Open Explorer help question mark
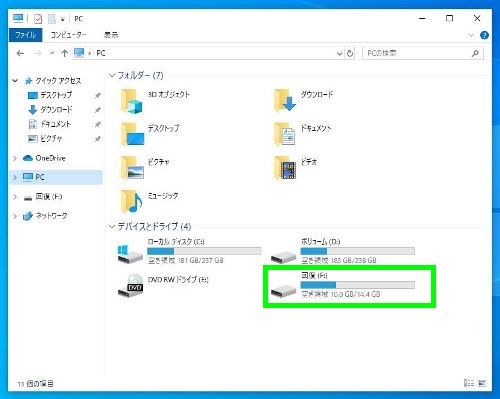The image size is (500, 399). click(x=484, y=35)
